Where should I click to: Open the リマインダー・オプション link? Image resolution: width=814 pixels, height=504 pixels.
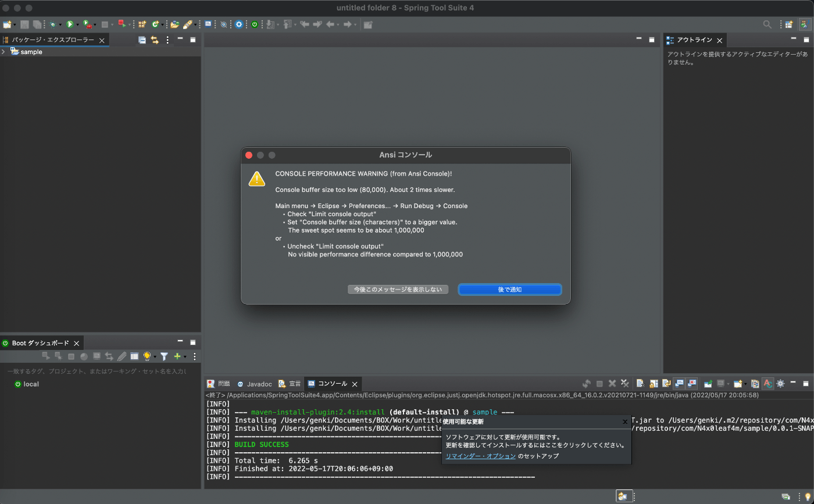(480, 456)
